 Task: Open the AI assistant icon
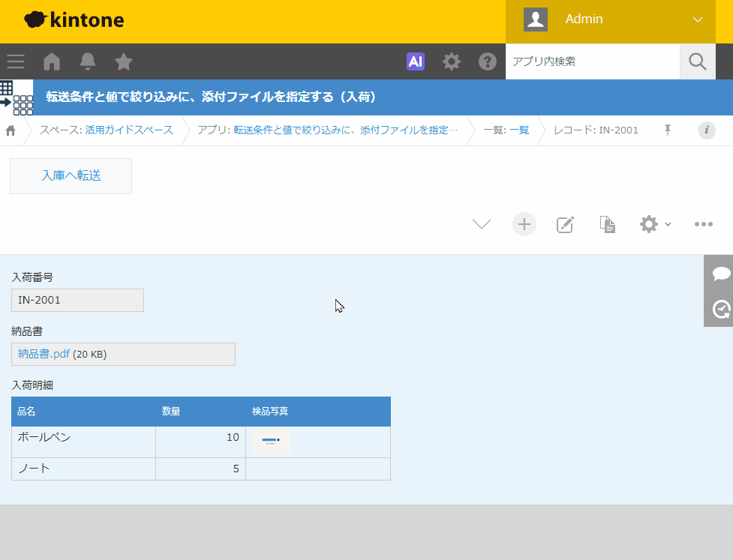pyautogui.click(x=416, y=61)
